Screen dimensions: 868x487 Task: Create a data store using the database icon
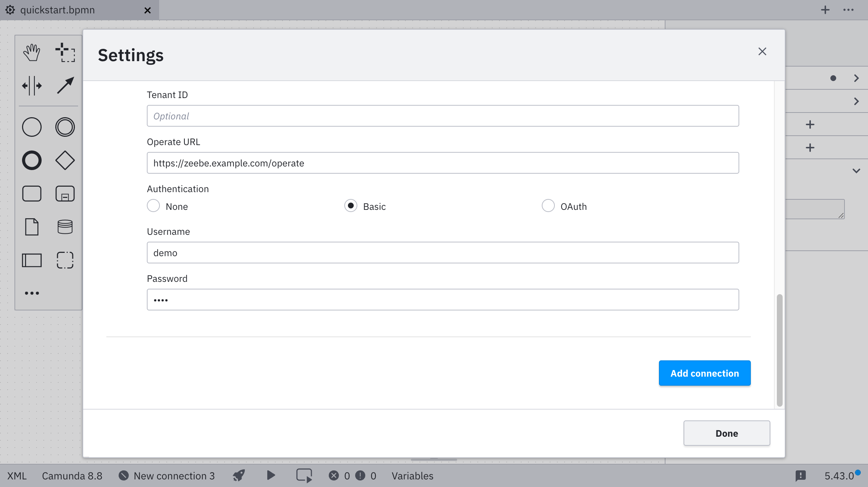pyautogui.click(x=65, y=226)
